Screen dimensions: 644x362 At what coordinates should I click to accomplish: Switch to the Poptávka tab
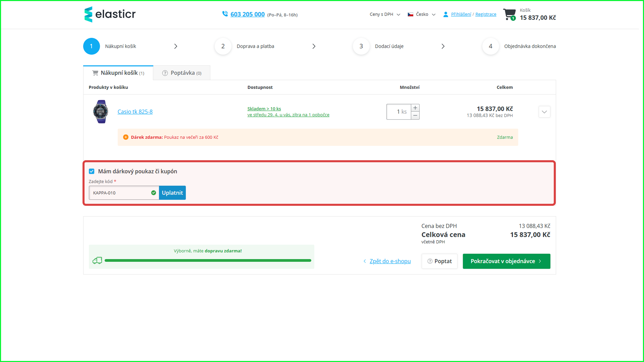(182, 73)
